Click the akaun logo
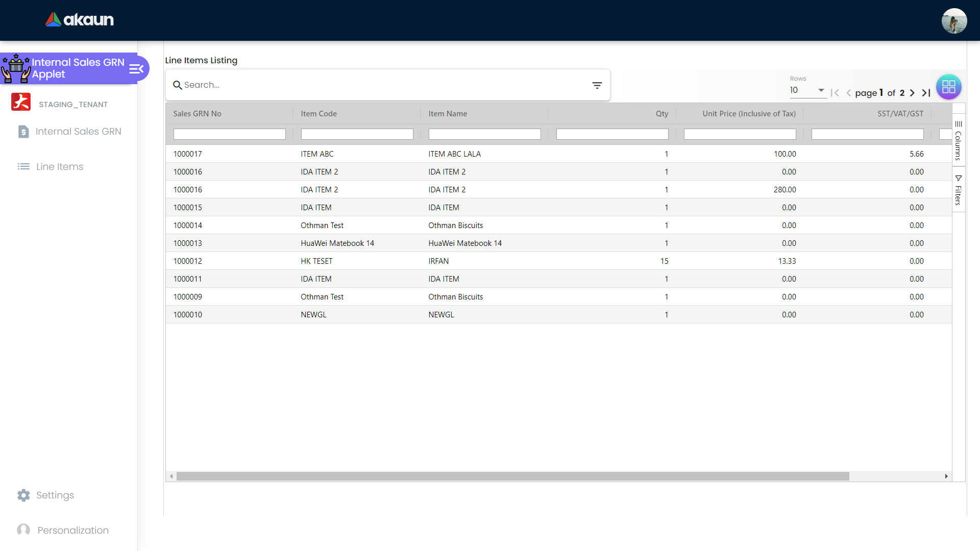The width and height of the screenshot is (980, 551). tap(80, 19)
